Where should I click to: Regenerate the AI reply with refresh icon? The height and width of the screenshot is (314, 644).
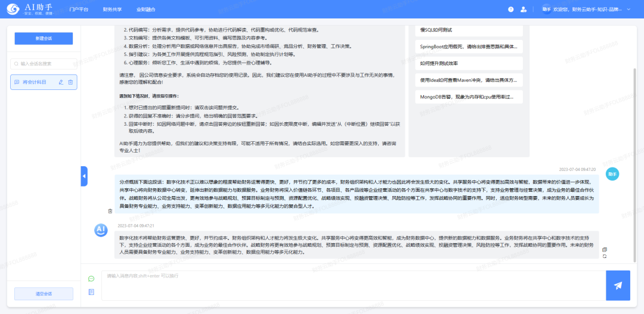point(605,256)
